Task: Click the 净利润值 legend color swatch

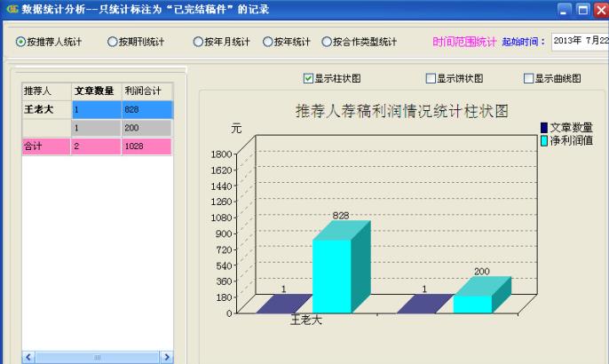Action: (544, 140)
